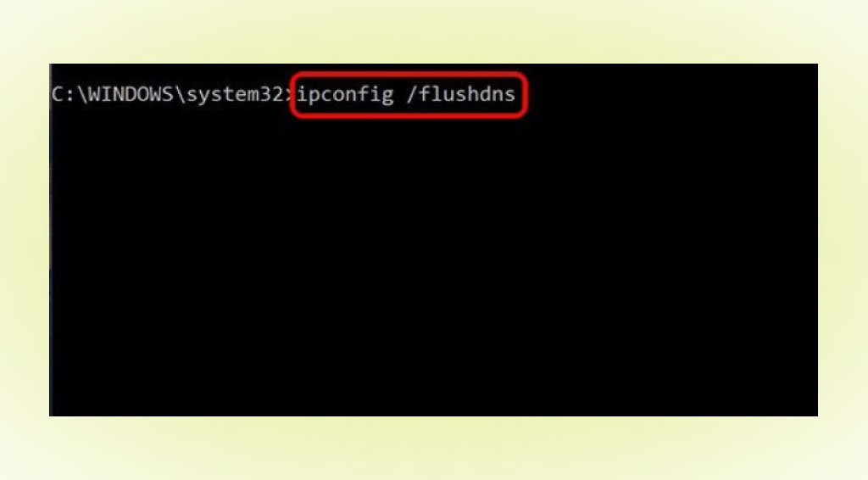Click the pale yellow background below console

coord(433,449)
